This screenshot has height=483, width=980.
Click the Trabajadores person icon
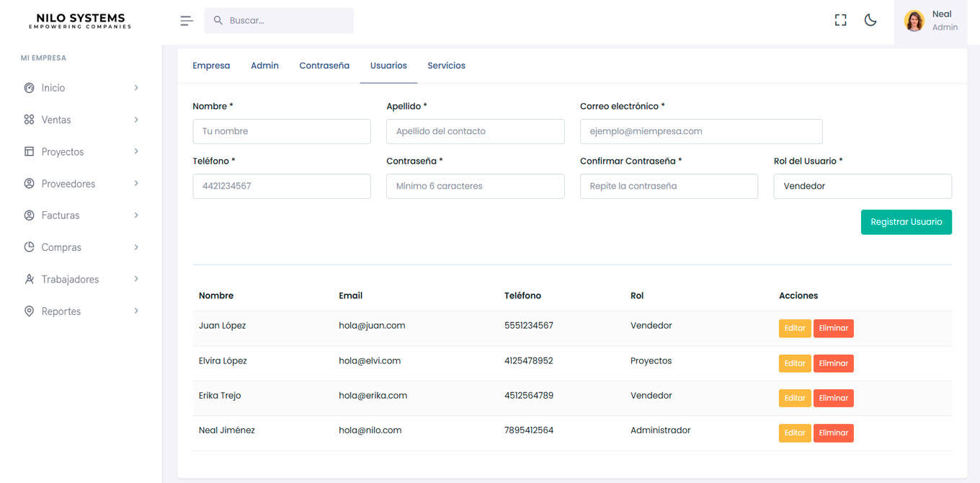pyautogui.click(x=30, y=279)
